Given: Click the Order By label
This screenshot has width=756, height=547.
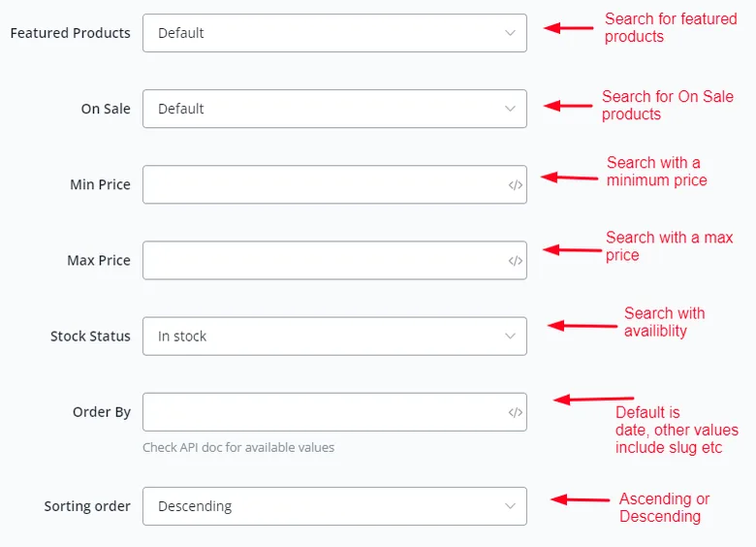Looking at the screenshot, I should coord(102,412).
